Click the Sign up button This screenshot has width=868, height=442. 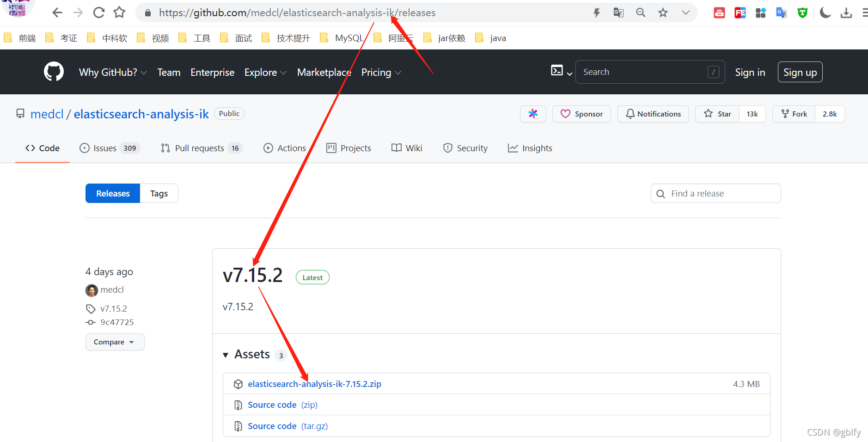800,72
